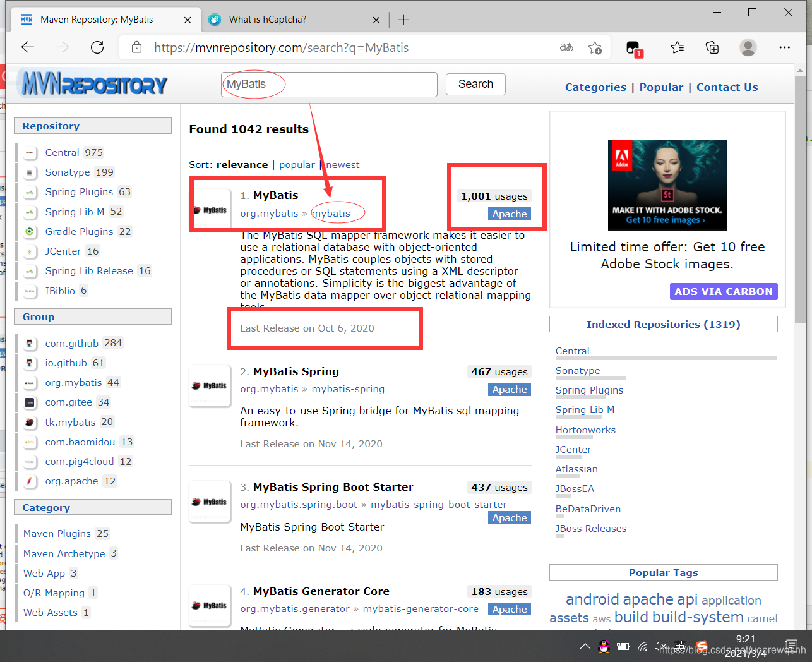Go back to the previous page
812x662 pixels.
click(28, 47)
